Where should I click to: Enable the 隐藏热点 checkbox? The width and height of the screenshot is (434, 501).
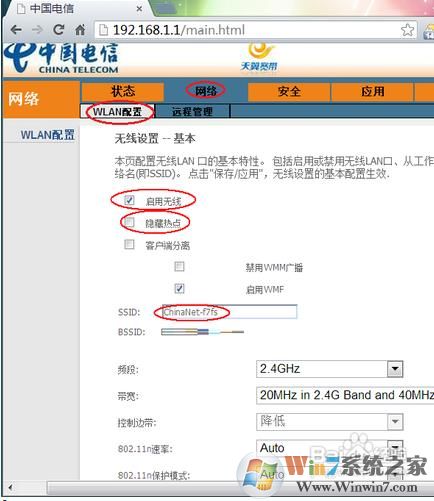[x=129, y=222]
